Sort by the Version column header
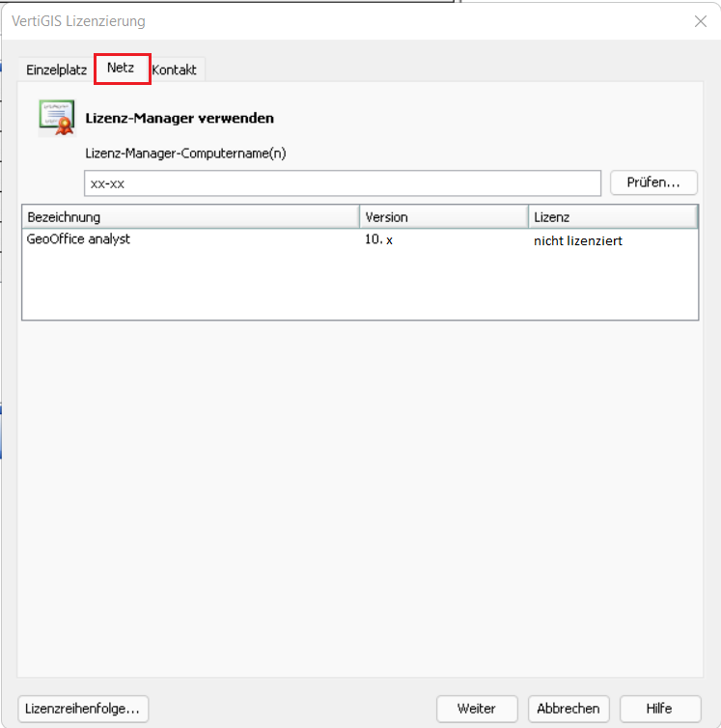Viewport: 721px width, 728px height. pos(444,217)
